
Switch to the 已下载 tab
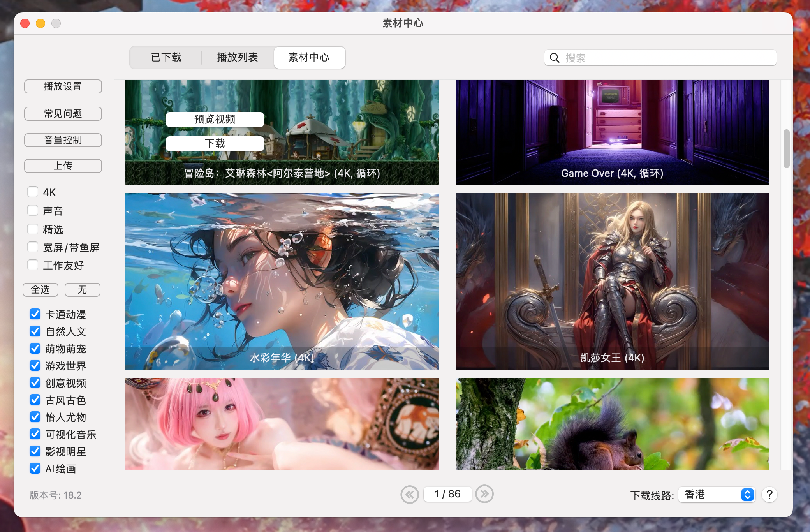tap(166, 57)
